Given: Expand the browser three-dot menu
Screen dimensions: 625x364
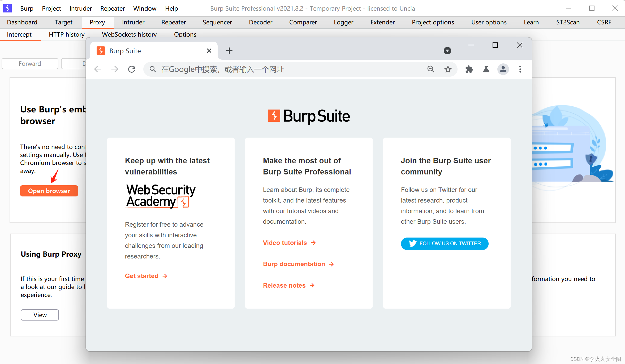Looking at the screenshot, I should point(520,69).
